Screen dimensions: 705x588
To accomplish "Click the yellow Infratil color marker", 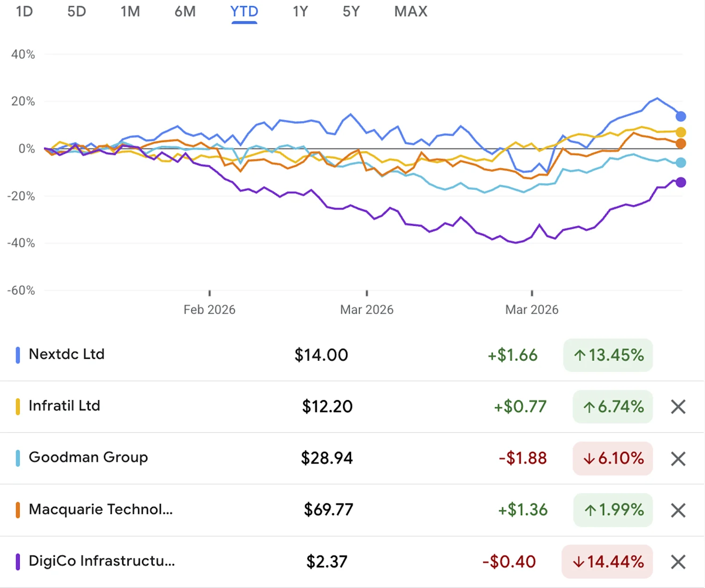I will tap(18, 407).
